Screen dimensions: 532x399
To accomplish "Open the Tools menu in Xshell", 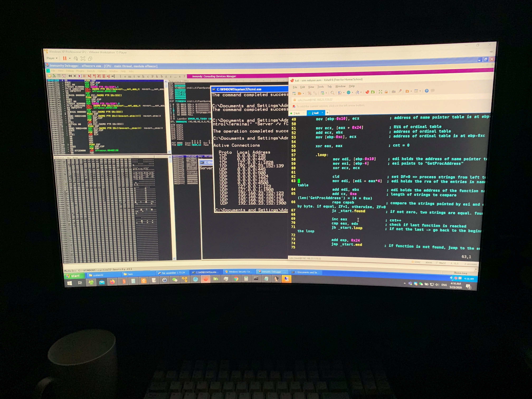I will [x=320, y=87].
